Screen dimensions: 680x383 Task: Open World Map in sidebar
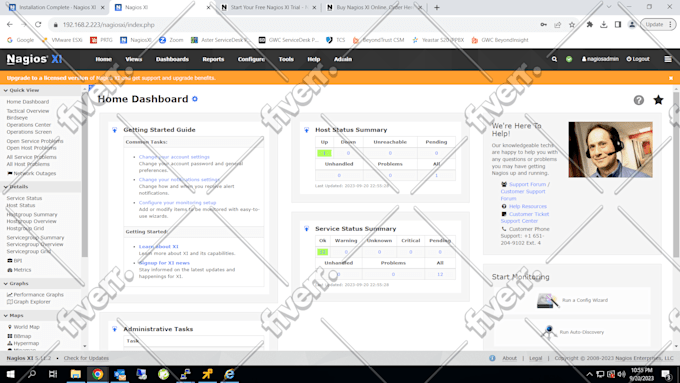pos(23,327)
